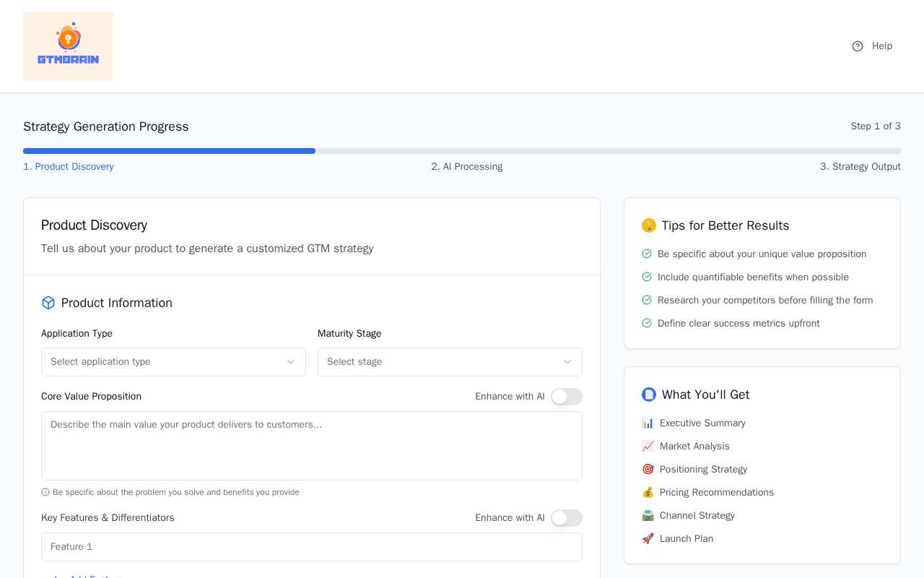Click the lightbulb icon beside Tips heading

point(649,225)
